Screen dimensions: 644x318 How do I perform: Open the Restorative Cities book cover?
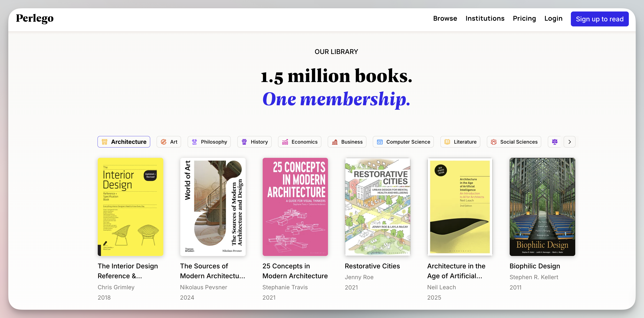click(377, 207)
